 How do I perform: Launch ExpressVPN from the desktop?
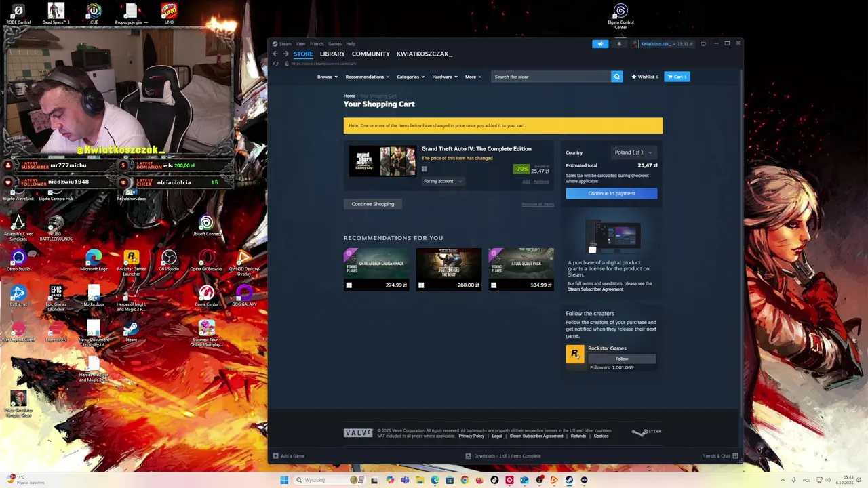(56, 331)
